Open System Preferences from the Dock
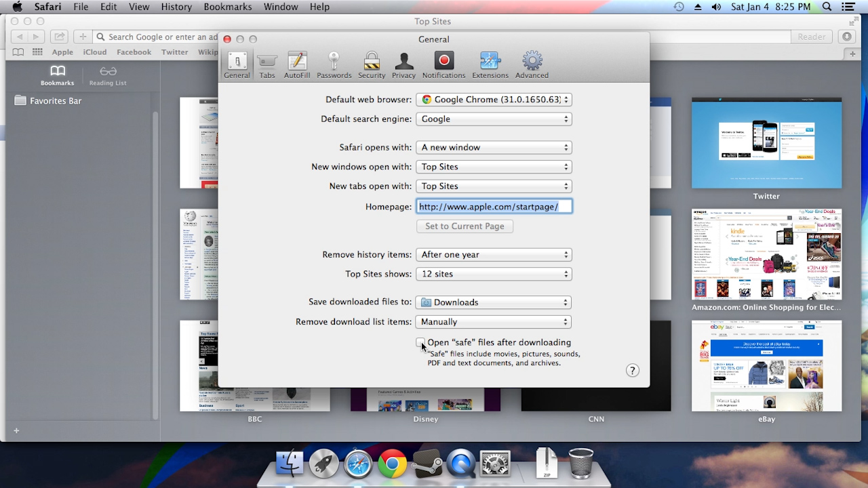The image size is (868, 488). 495,464
